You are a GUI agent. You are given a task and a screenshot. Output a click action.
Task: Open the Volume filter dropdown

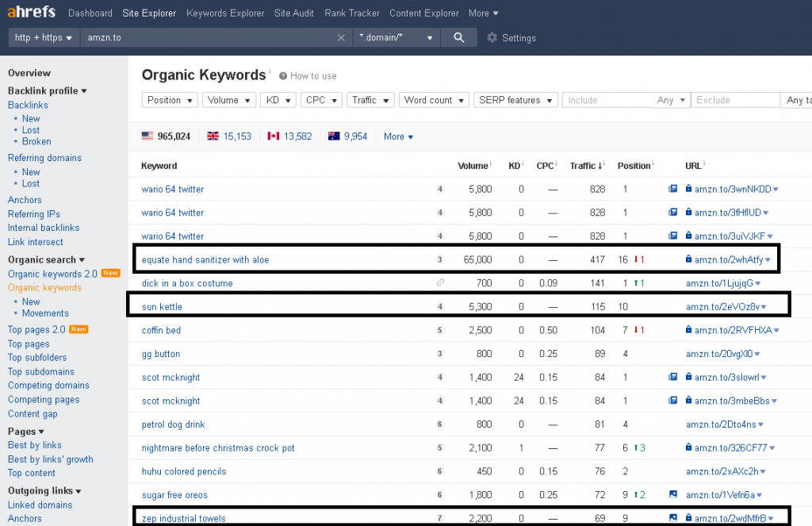(229, 100)
